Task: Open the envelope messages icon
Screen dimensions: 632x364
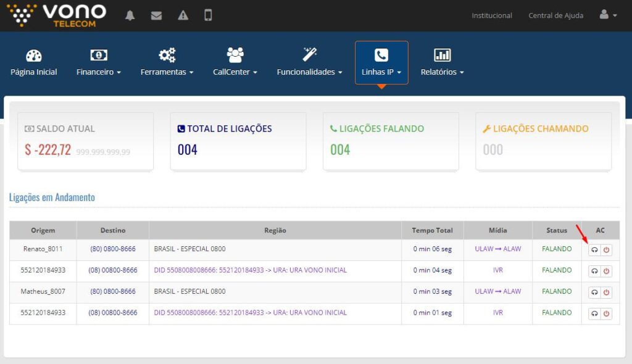Action: 156,15
